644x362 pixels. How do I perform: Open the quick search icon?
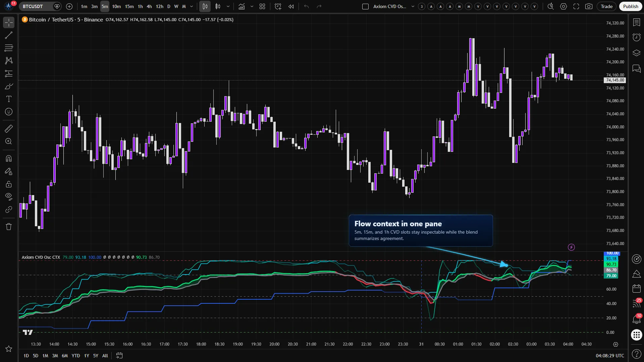pyautogui.click(x=550, y=6)
